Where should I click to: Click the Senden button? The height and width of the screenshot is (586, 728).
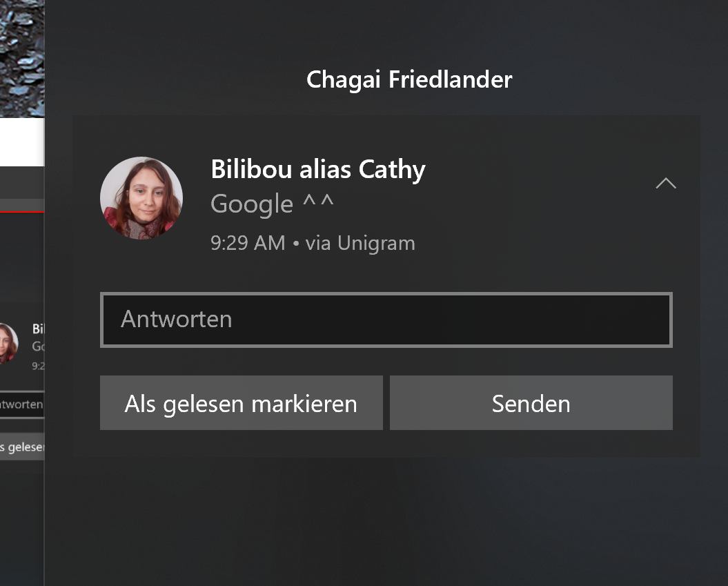(531, 402)
